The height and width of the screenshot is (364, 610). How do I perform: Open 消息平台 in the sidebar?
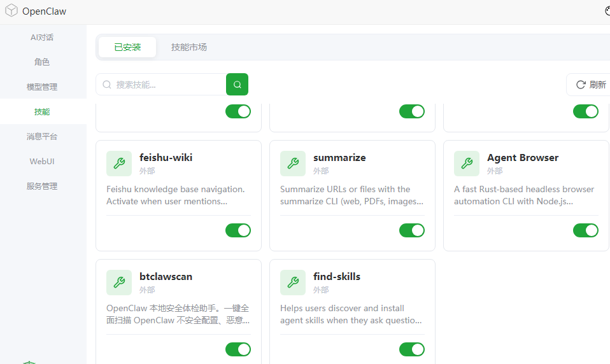coord(43,136)
